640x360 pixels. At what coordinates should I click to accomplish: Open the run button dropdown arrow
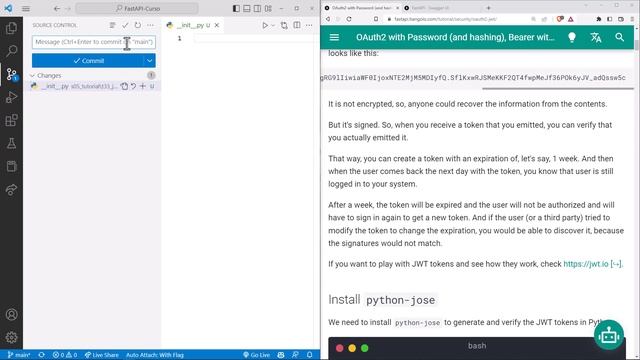(x=273, y=25)
